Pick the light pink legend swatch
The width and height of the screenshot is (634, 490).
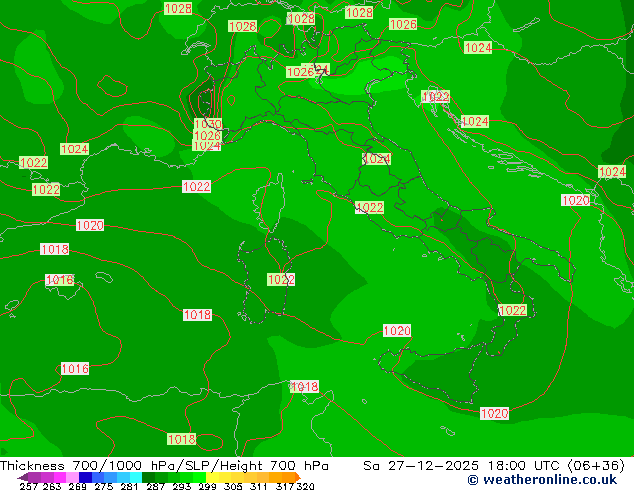click(72, 477)
